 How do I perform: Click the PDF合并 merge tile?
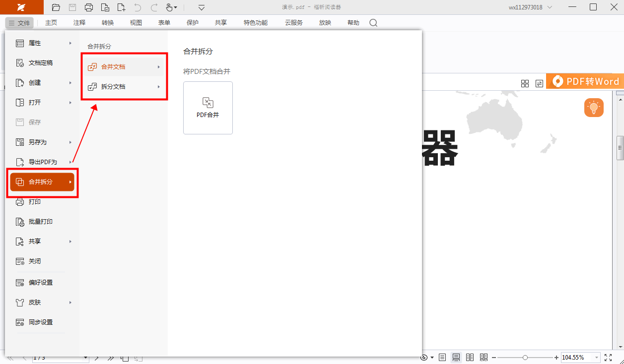tap(208, 108)
